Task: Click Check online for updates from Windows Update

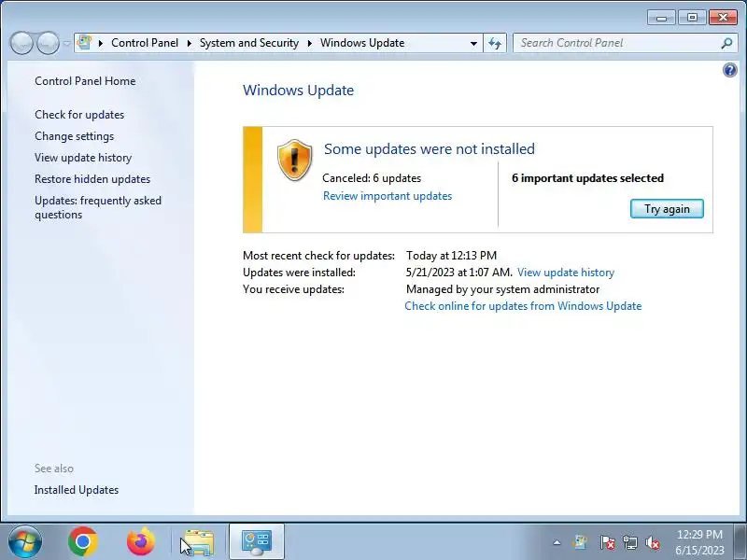Action: click(523, 306)
